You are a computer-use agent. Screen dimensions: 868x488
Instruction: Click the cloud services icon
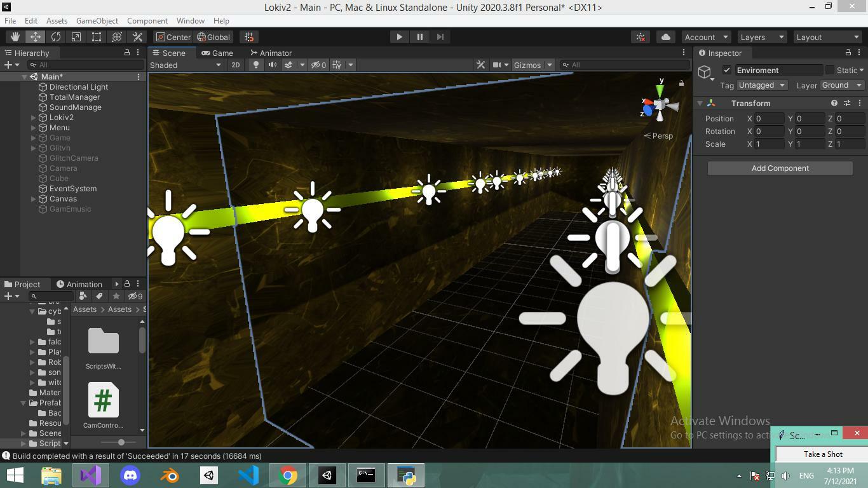(x=665, y=37)
